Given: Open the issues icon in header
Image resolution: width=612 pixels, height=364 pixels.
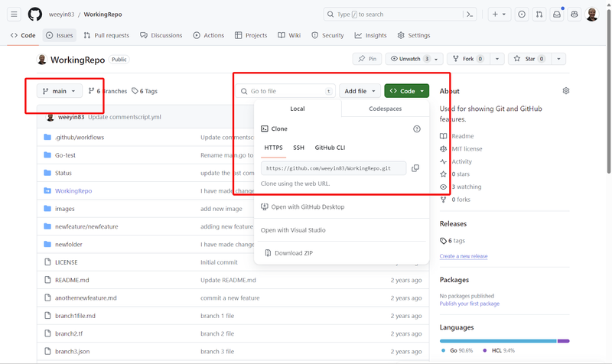Looking at the screenshot, I should coord(522,15).
